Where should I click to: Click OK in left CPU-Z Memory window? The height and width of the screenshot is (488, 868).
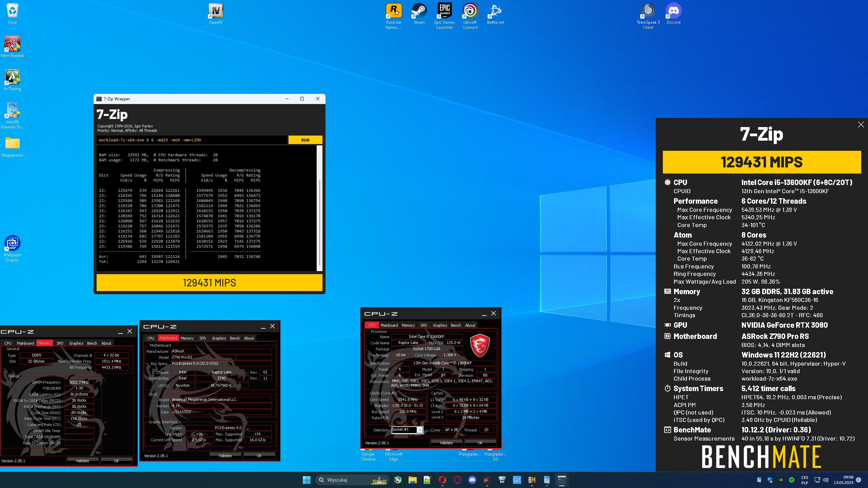tap(116, 461)
